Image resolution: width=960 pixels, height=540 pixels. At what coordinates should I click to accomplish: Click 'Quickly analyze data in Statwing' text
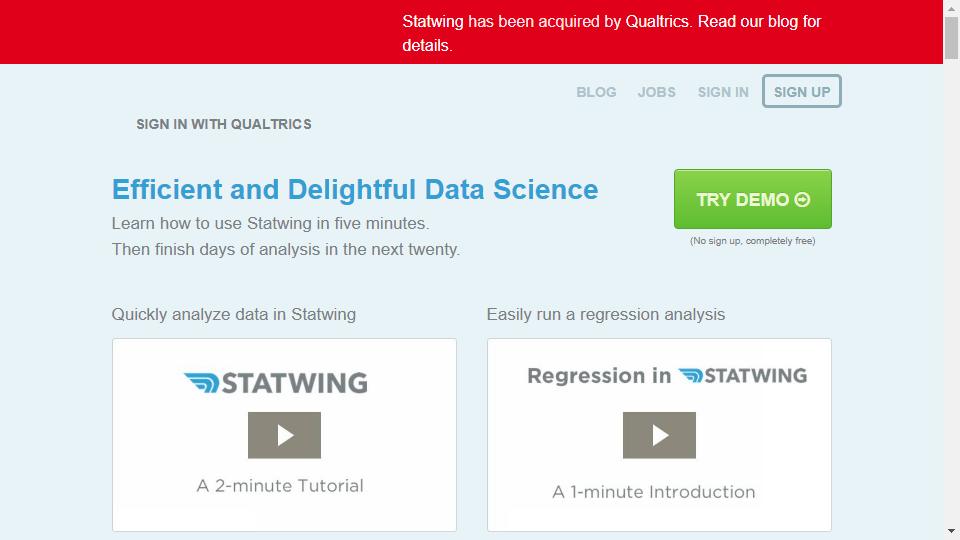click(x=233, y=315)
